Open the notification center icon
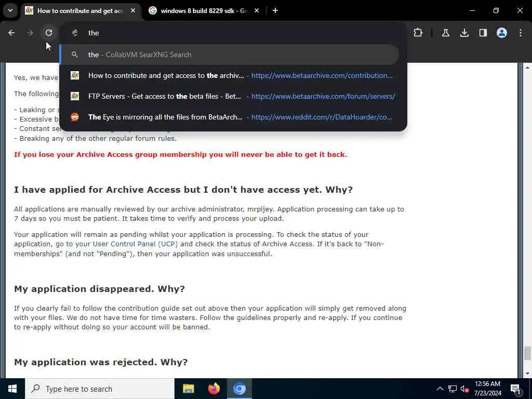 (515, 389)
